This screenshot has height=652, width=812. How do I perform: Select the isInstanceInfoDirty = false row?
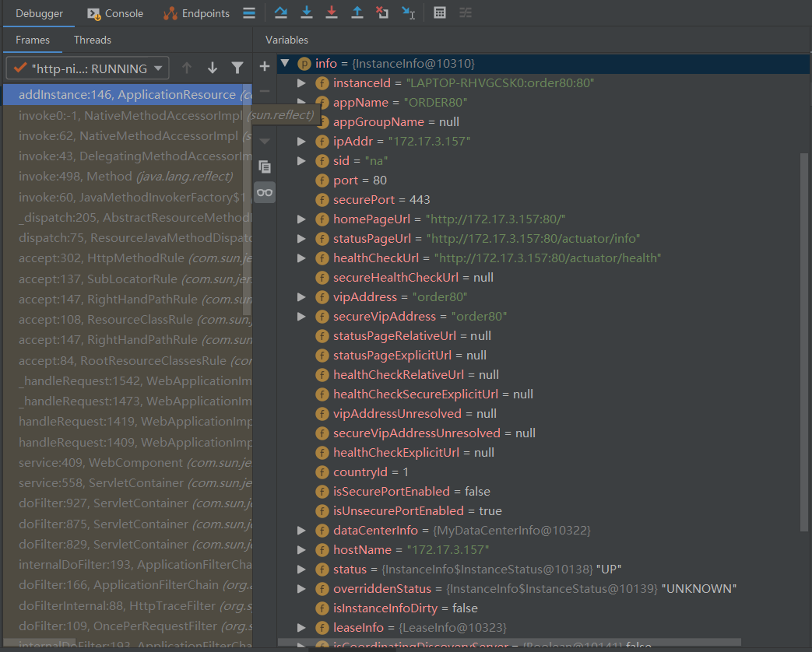tap(543, 608)
